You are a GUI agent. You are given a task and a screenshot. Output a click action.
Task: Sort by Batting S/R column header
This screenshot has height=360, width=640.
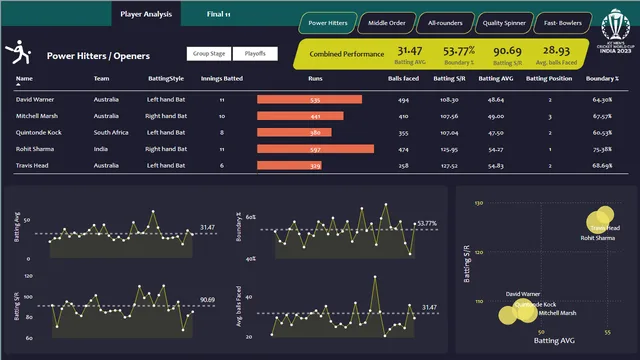pos(449,78)
